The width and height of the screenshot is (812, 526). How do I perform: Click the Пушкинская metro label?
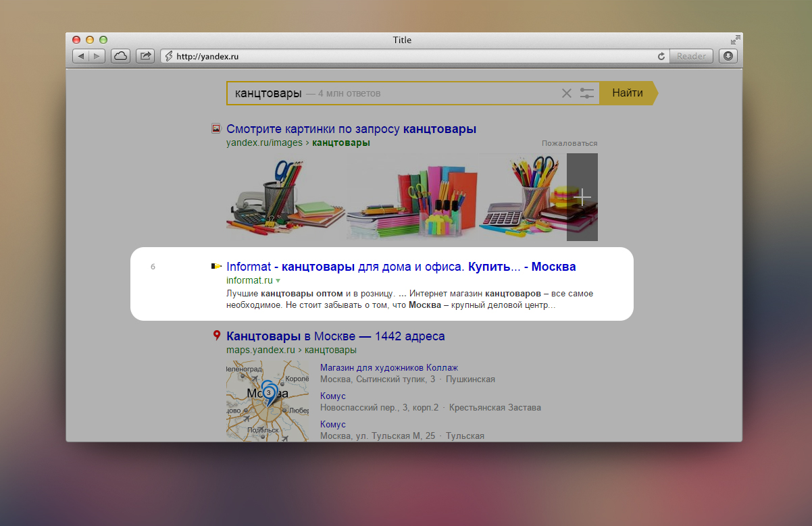pos(470,379)
